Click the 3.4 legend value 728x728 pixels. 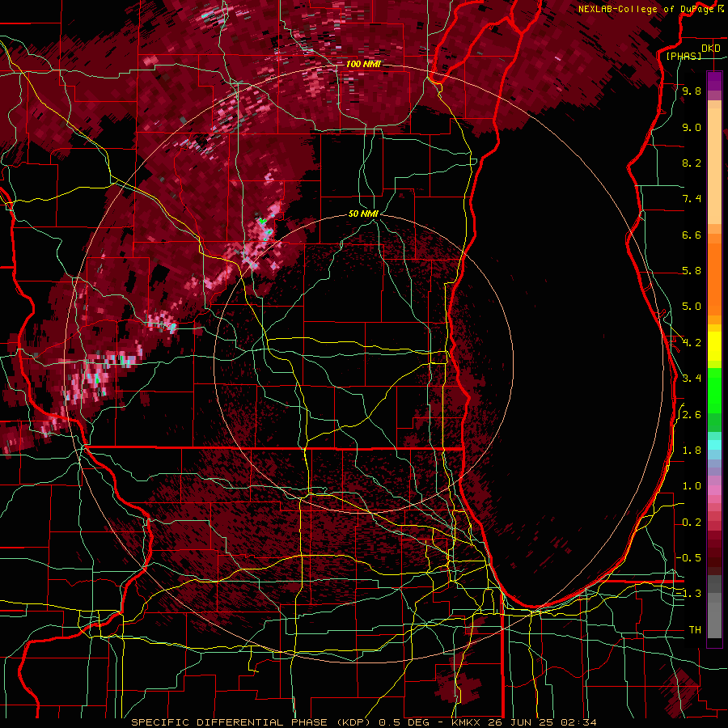(x=692, y=379)
